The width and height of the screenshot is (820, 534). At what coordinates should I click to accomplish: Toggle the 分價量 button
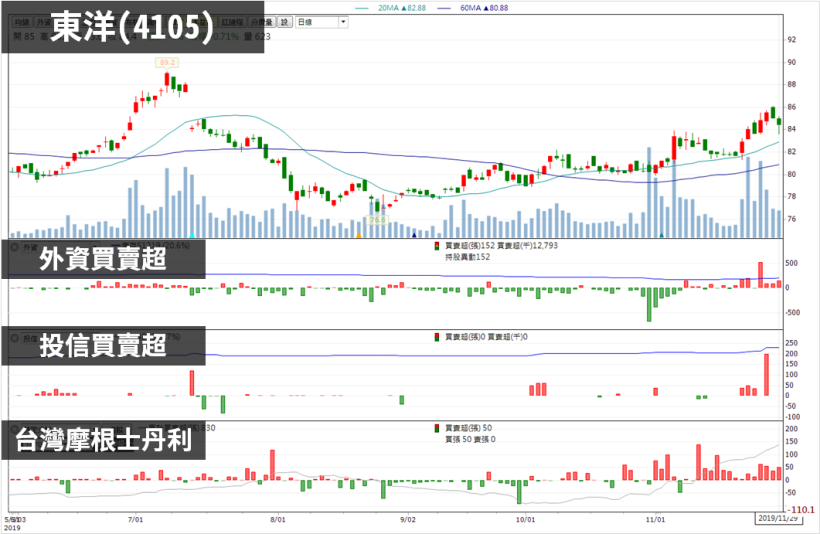[x=262, y=22]
